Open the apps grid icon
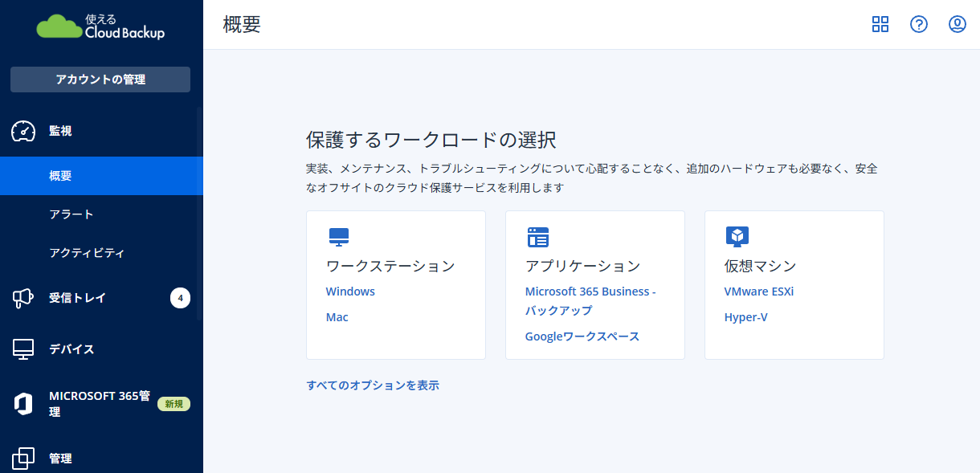The image size is (980, 473). tap(880, 24)
